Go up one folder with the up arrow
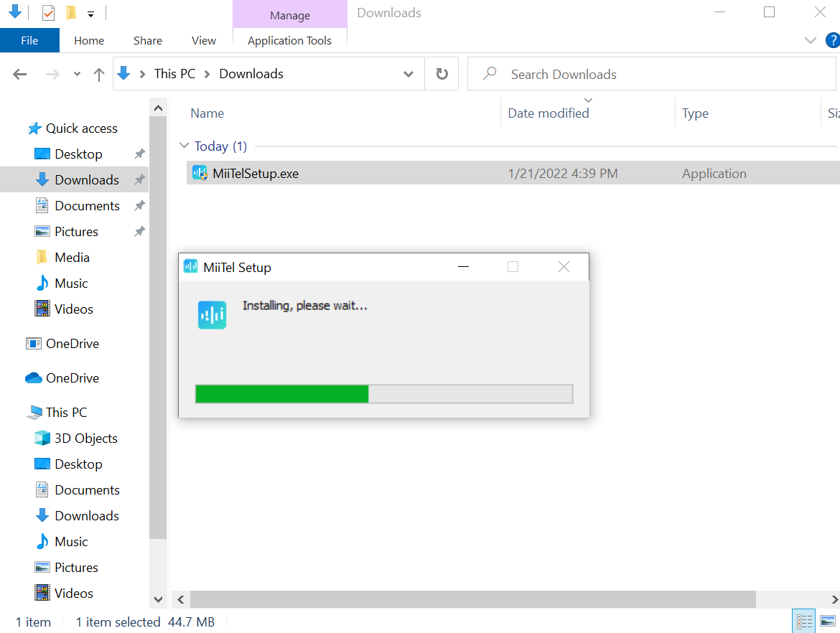 point(98,75)
